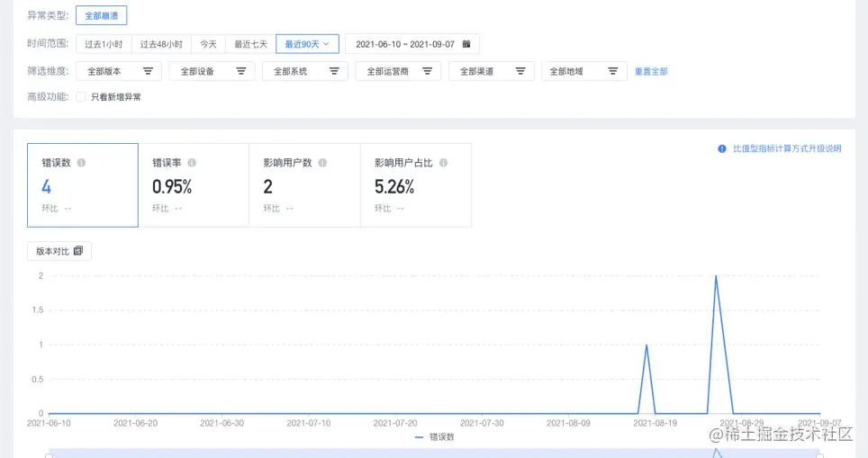The height and width of the screenshot is (458, 868).
Task: Click the 5.26% affected users value
Action: (x=394, y=187)
